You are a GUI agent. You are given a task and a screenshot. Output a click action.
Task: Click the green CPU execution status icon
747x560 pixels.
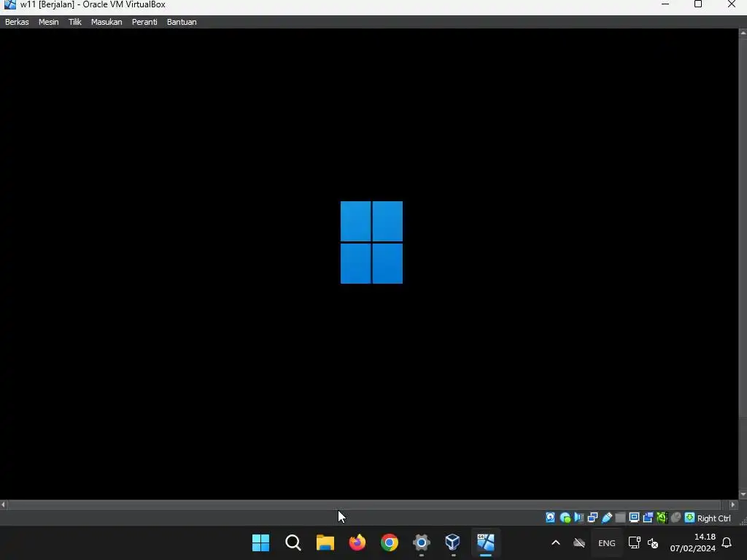click(x=662, y=518)
